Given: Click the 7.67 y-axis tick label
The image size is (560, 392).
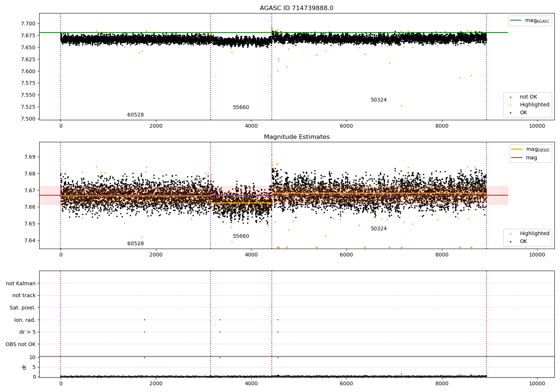Looking at the screenshot, I should pyautogui.click(x=29, y=190).
